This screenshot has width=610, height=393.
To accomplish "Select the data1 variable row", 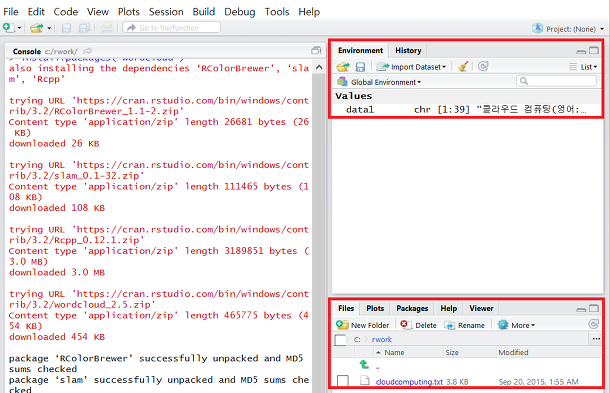I will (466, 110).
